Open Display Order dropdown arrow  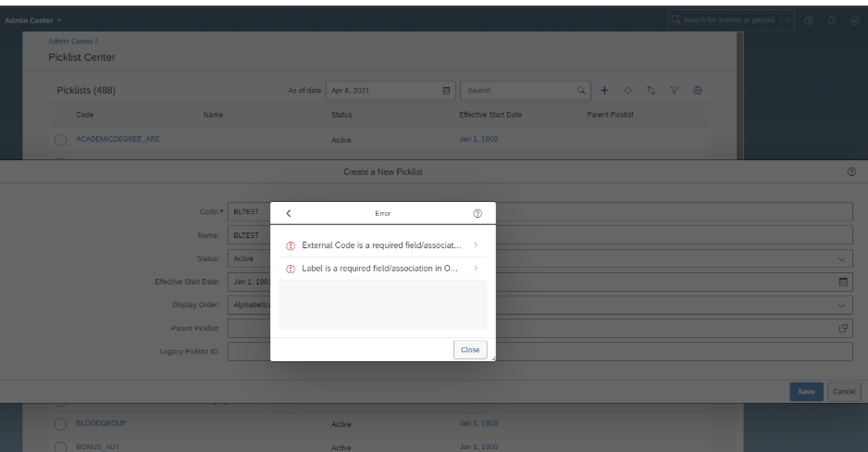[841, 306]
